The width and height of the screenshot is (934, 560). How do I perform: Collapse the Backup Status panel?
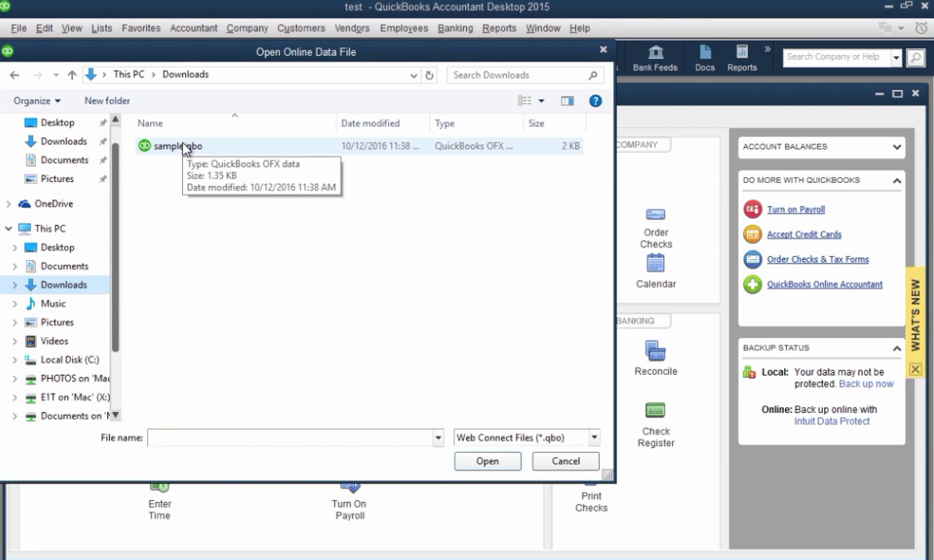point(897,348)
